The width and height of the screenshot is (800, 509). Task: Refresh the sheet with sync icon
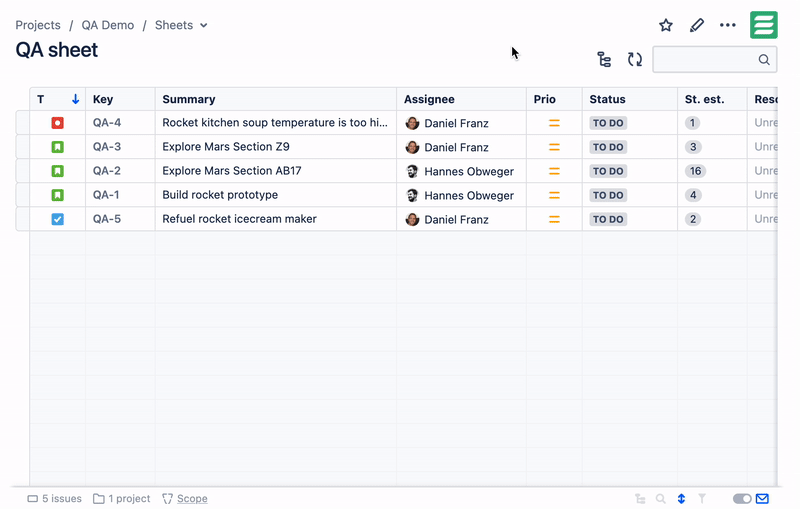[635, 60]
